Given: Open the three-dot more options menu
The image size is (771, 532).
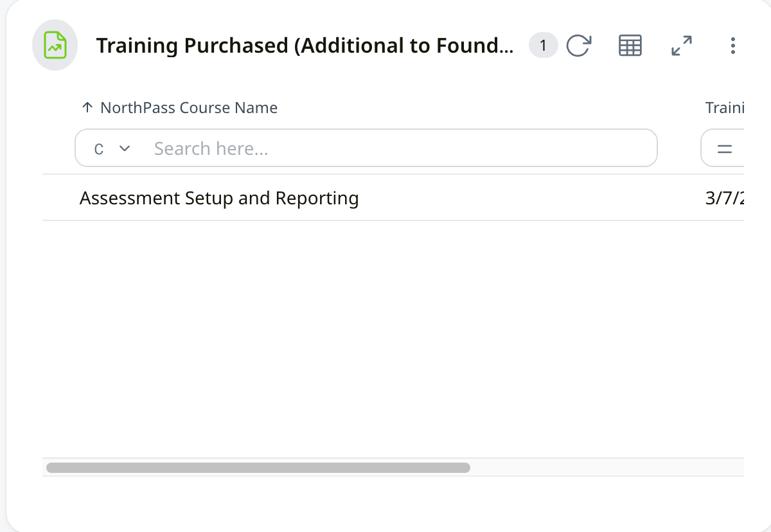Looking at the screenshot, I should coord(732,46).
